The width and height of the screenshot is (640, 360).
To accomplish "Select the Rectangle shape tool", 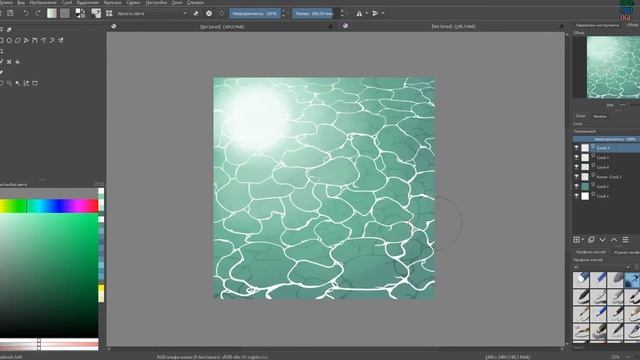I will point(1,40).
